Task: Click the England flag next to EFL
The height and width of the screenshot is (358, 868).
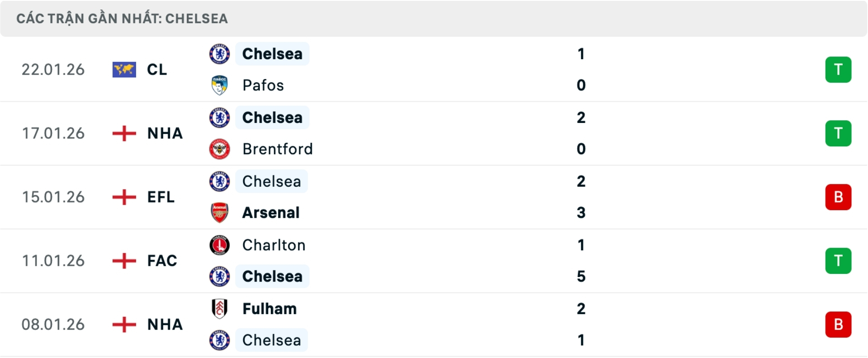Action: coord(123,197)
